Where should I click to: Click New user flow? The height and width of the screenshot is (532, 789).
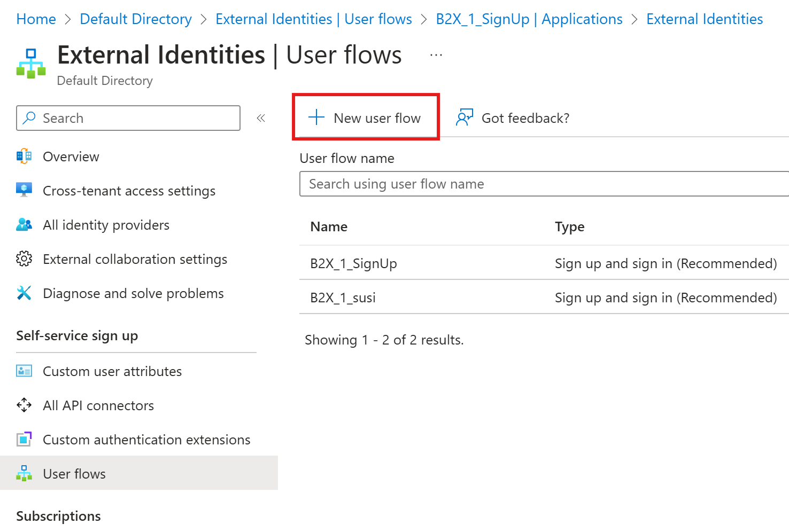[366, 118]
